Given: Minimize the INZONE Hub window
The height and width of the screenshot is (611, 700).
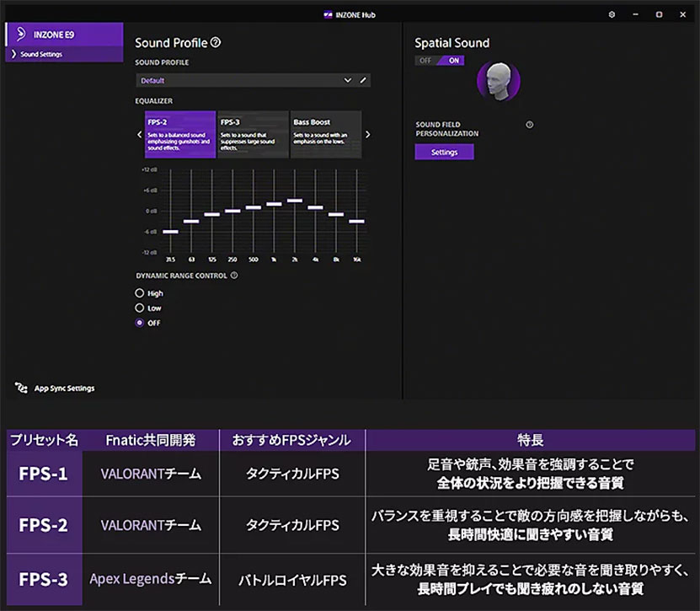Looking at the screenshot, I should [635, 14].
